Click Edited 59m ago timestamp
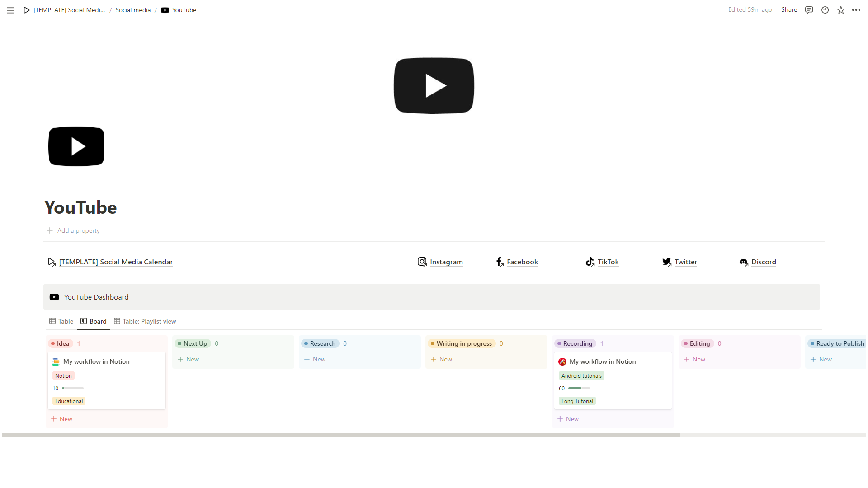The image size is (868, 488). [x=750, y=10]
